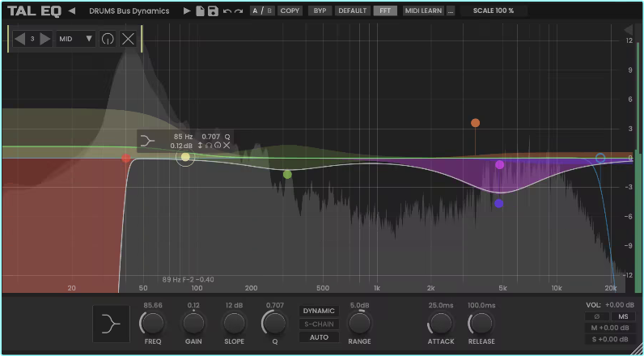Toggle the phase invert Ø button
The height and width of the screenshot is (356, 644).
597,316
